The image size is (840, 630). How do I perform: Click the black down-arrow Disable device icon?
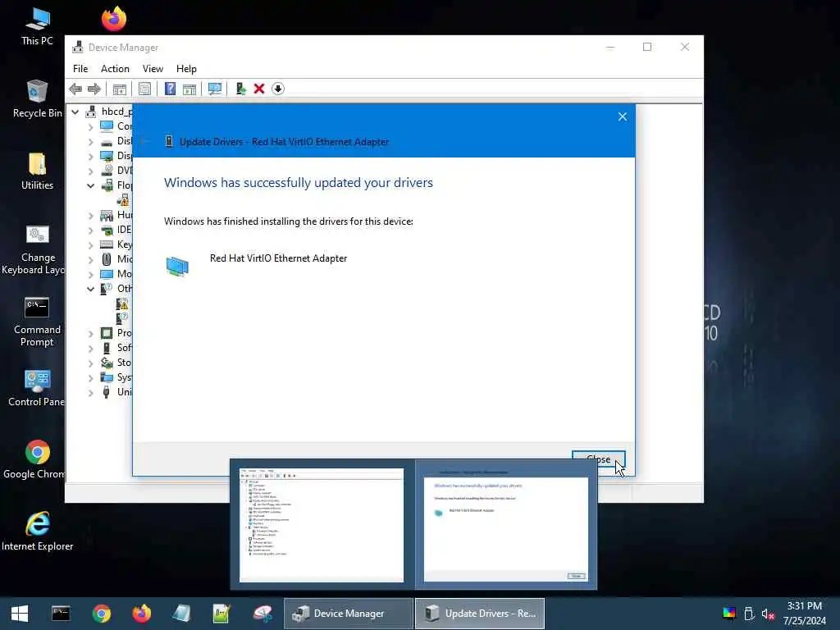(x=277, y=89)
